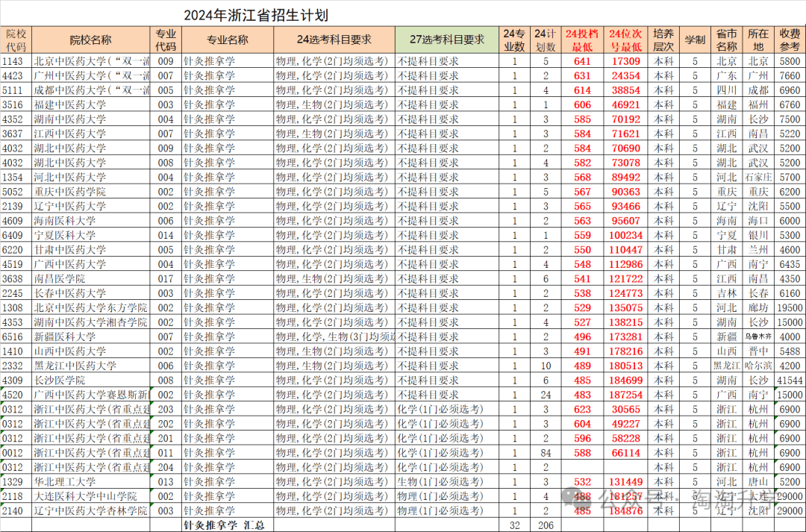Click the 重庆中医药学院 cell
Screen dimensions: 806x532
click(91, 192)
